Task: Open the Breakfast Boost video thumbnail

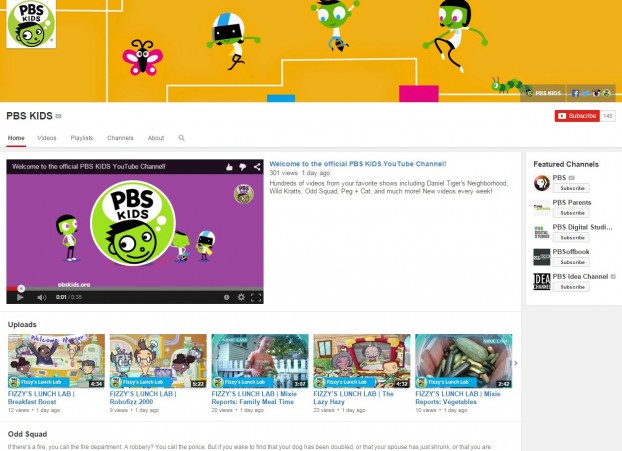Action: [x=56, y=361]
